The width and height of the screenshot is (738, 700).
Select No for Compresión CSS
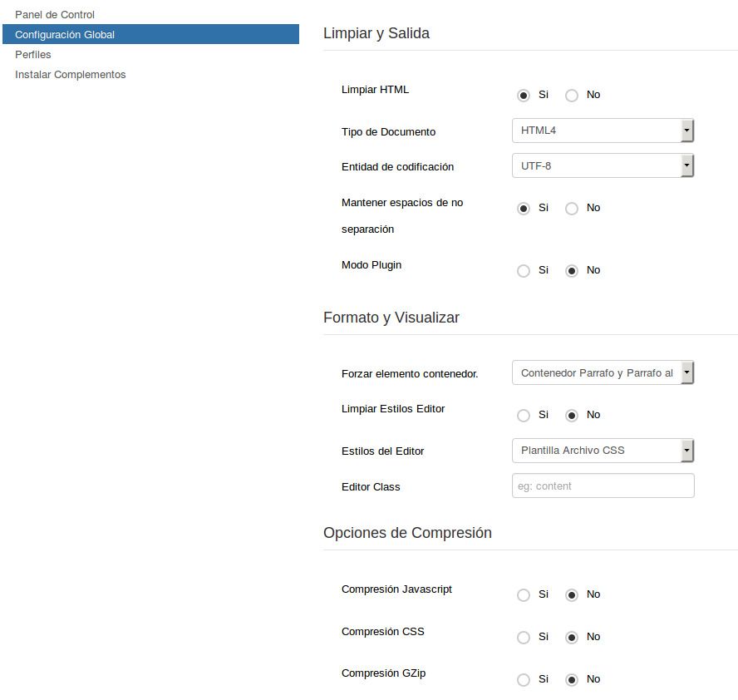pos(572,638)
